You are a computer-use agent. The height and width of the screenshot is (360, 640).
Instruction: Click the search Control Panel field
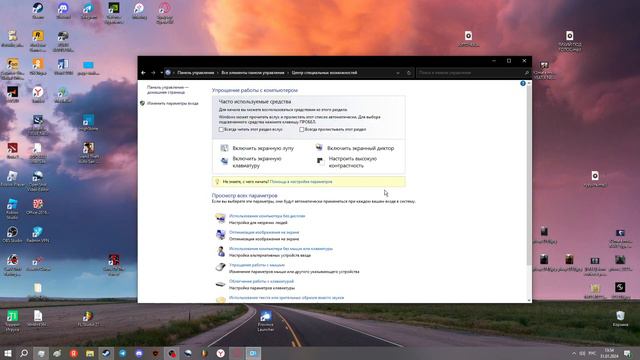click(x=472, y=73)
